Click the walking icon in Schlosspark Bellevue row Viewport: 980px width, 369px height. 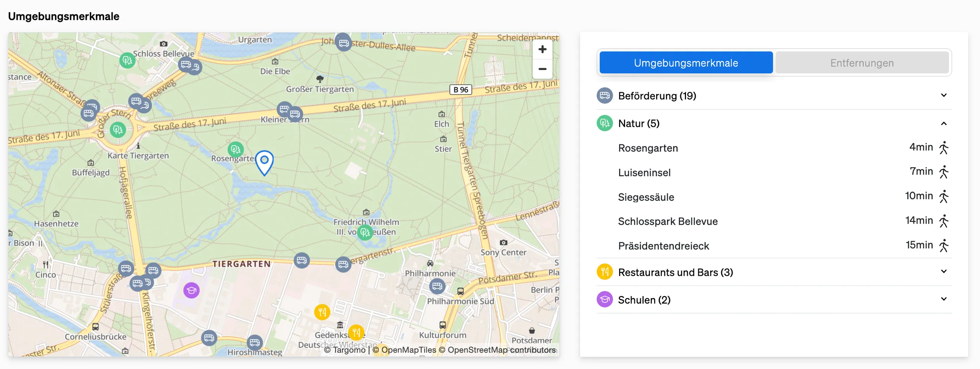[x=944, y=221]
